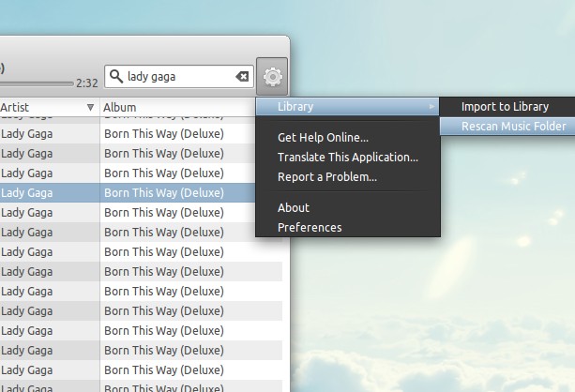Screen dimensions: 575x392
Task: Open the About dialog
Action: pyautogui.click(x=348, y=208)
